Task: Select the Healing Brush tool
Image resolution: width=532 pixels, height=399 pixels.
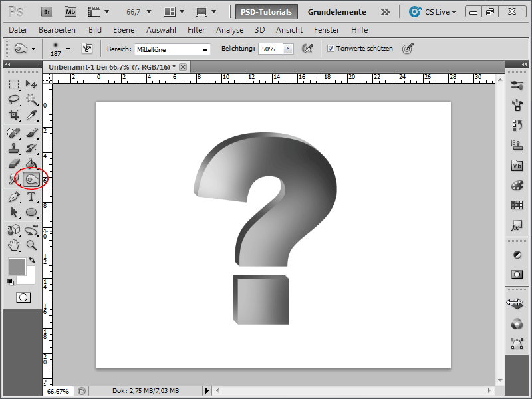Action: (14, 132)
